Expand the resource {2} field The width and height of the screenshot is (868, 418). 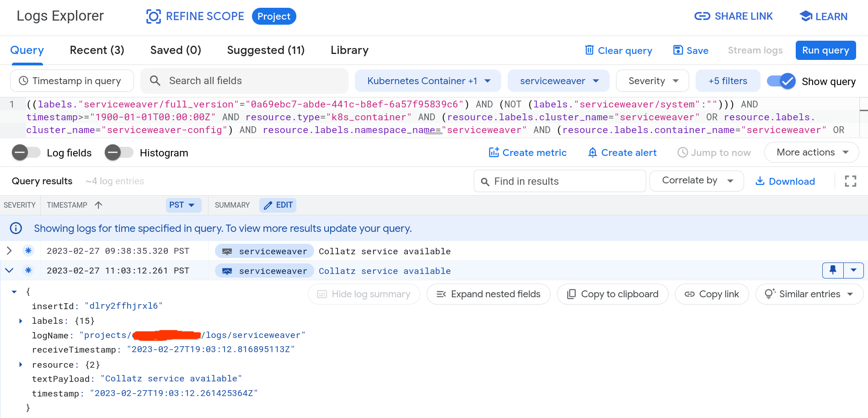tap(21, 364)
